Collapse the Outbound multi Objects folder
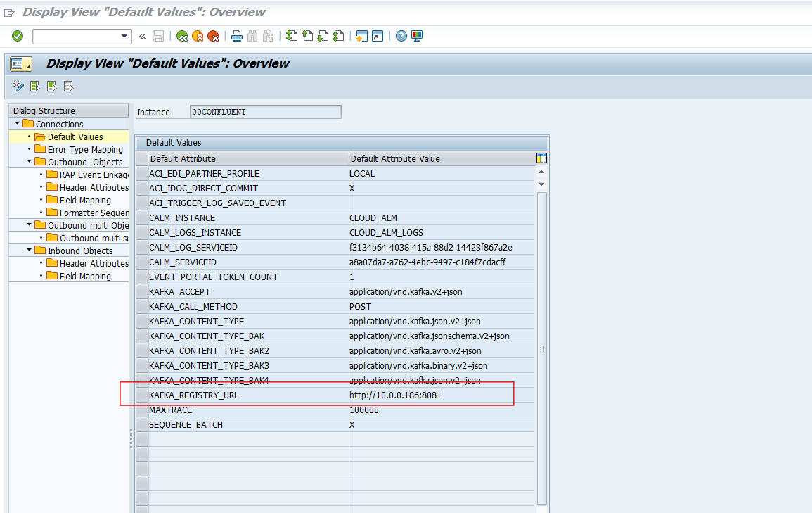Viewport: 812px width, 513px height. 30,224
